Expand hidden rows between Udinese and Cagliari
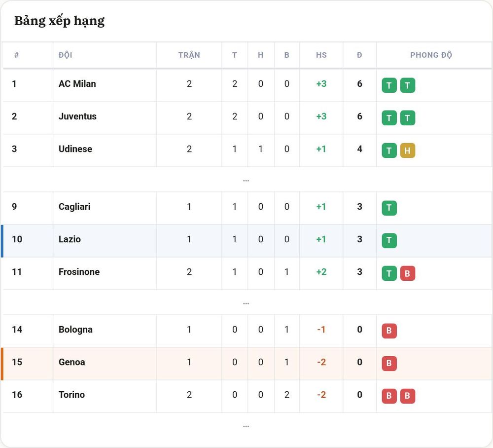The image size is (493, 448). [x=246, y=180]
